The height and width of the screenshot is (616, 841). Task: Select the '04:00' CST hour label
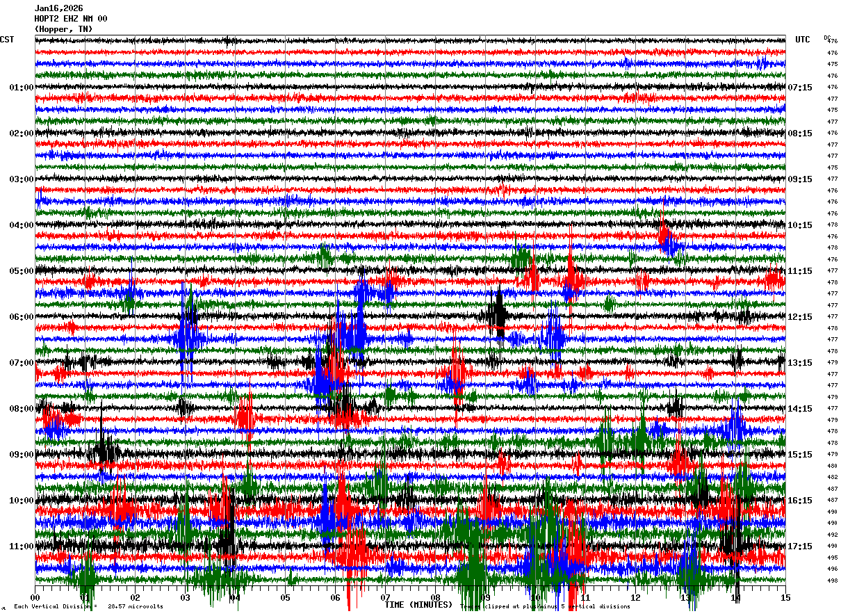22,225
